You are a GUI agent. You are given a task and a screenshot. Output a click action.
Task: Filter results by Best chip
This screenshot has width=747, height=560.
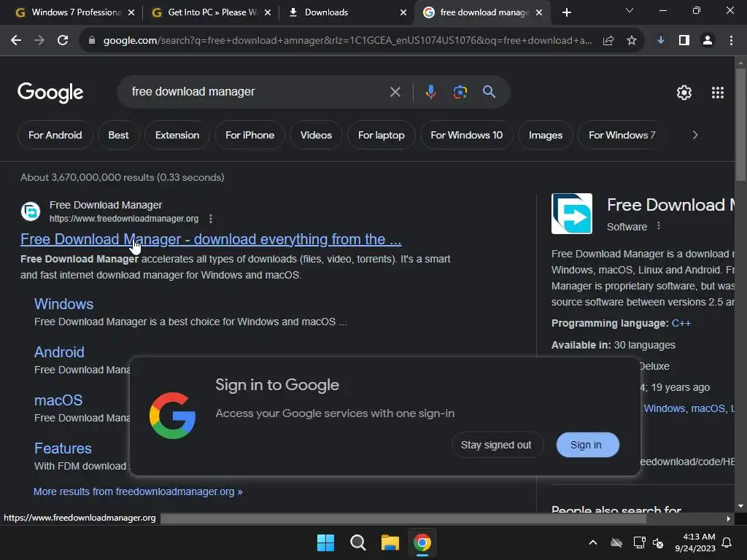(118, 135)
